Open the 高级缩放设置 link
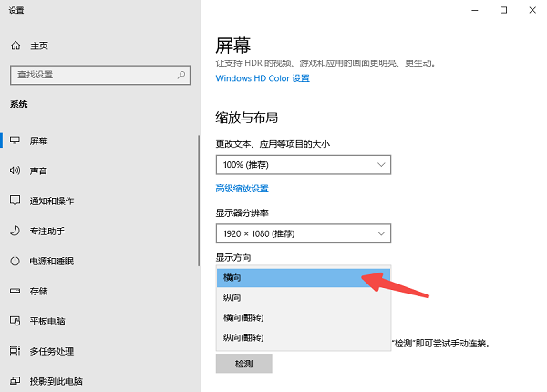 pos(243,189)
